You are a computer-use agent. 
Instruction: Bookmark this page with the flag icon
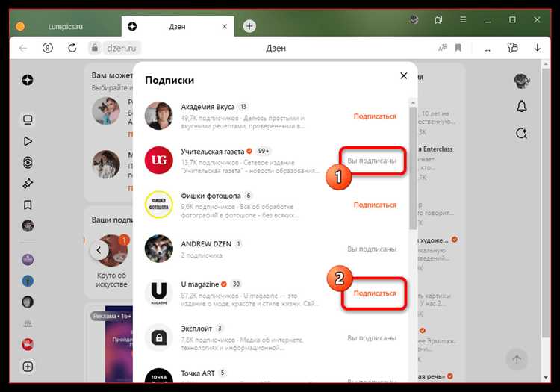point(458,48)
